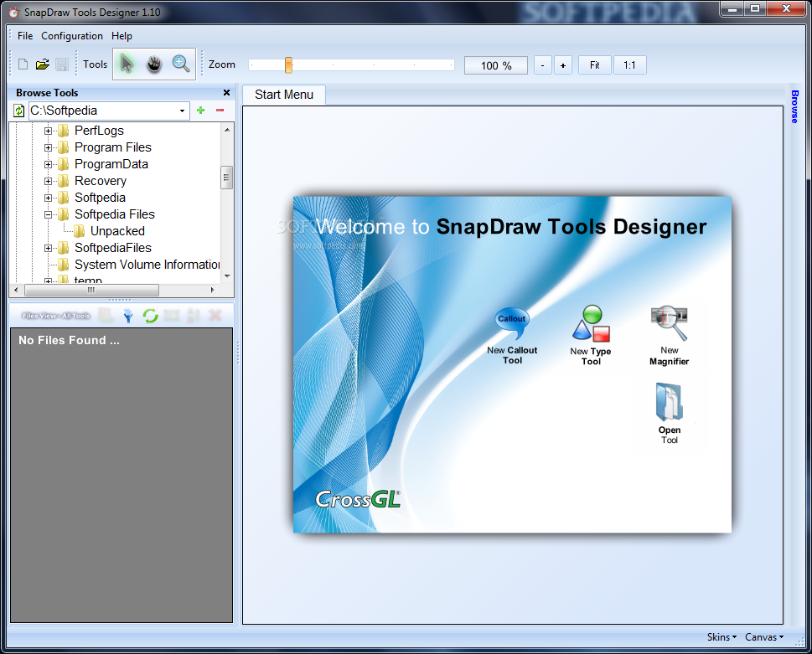This screenshot has height=654, width=812.
Task: Click the green plus add folder icon
Action: pyautogui.click(x=201, y=111)
